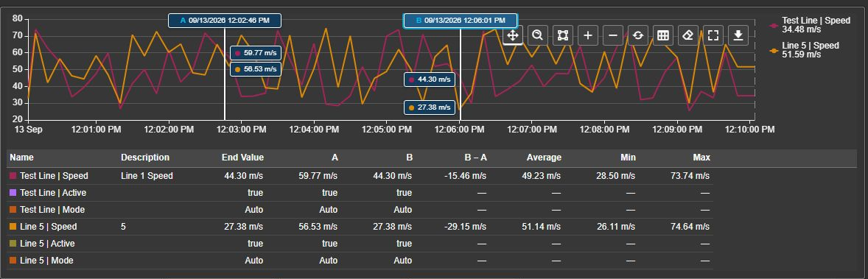Select the Test Line | Active row name

pyautogui.click(x=53, y=193)
